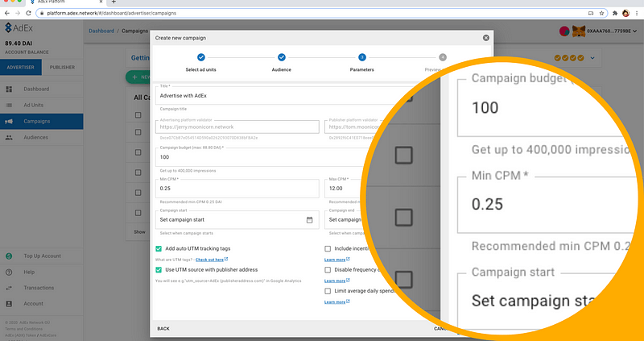Viewport: 644px width, 341px height.
Task: Uncheck Add auto UTM tracking tags
Action: pyautogui.click(x=159, y=249)
